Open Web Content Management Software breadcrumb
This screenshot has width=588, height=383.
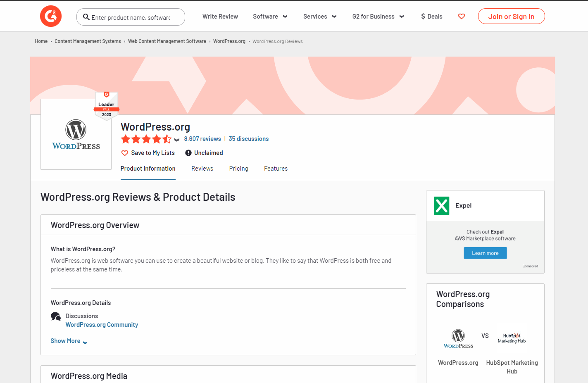pos(167,41)
